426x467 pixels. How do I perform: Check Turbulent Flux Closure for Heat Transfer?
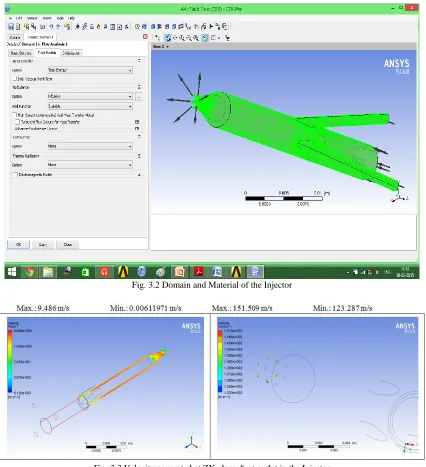17,122
